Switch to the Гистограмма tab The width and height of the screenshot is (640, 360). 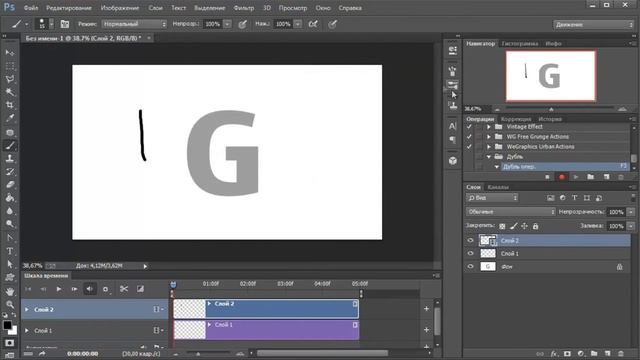tap(520, 44)
